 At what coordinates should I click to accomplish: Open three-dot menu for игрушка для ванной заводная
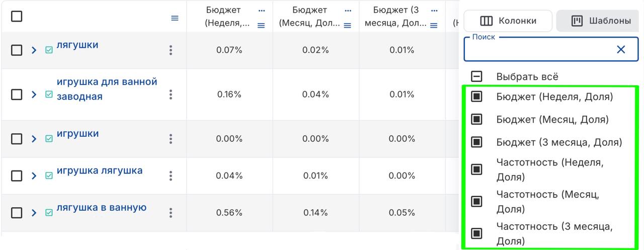click(171, 95)
